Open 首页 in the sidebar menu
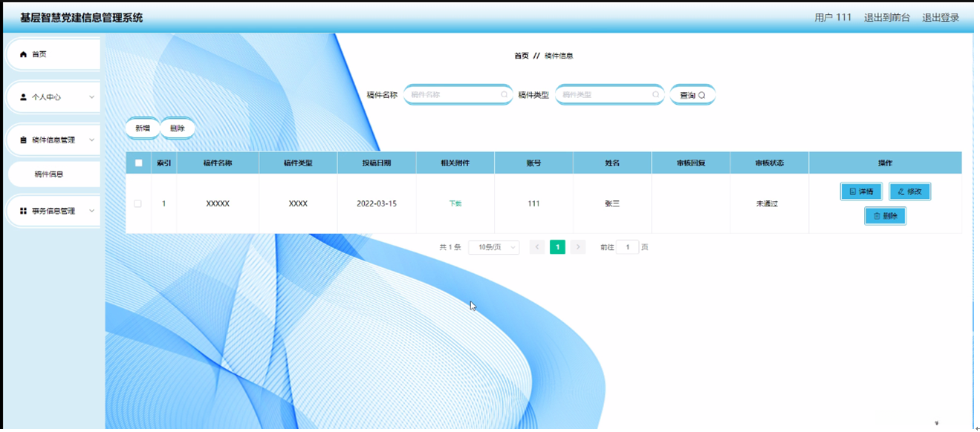980x432 pixels. pyautogui.click(x=52, y=54)
